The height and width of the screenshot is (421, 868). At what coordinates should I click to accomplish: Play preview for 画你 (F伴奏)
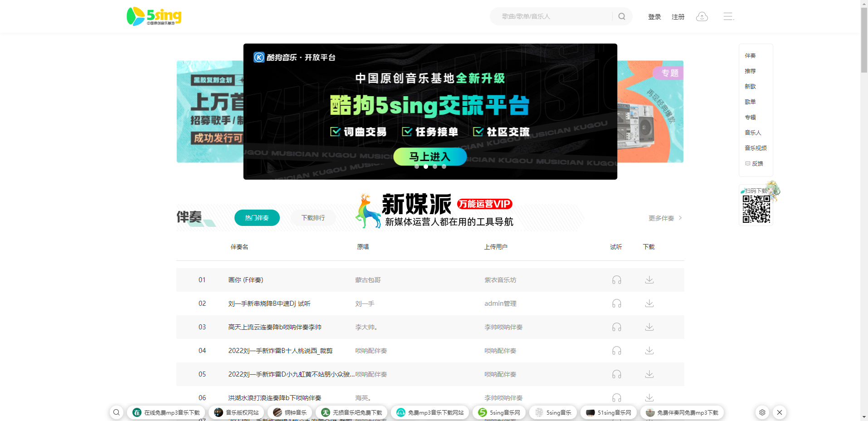click(617, 280)
